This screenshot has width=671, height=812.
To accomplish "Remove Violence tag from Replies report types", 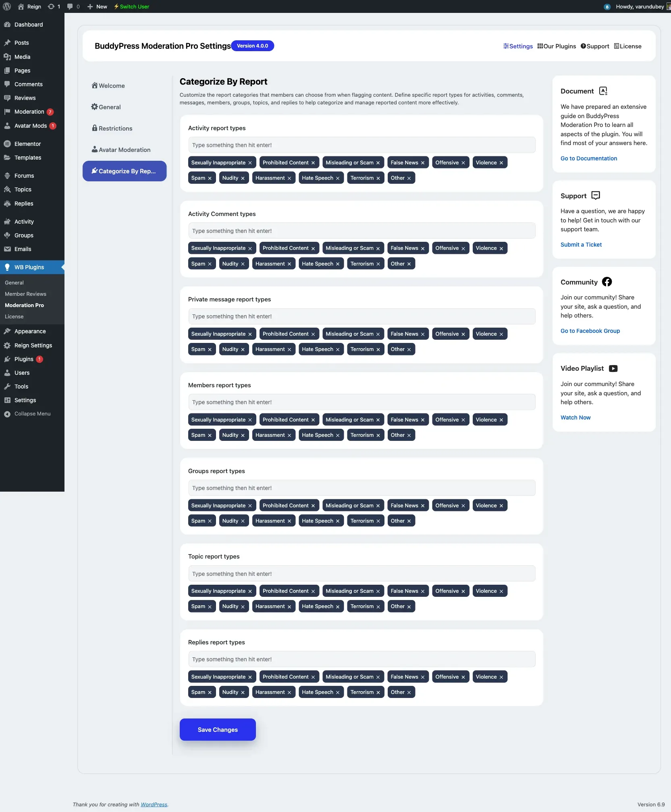I will [501, 677].
